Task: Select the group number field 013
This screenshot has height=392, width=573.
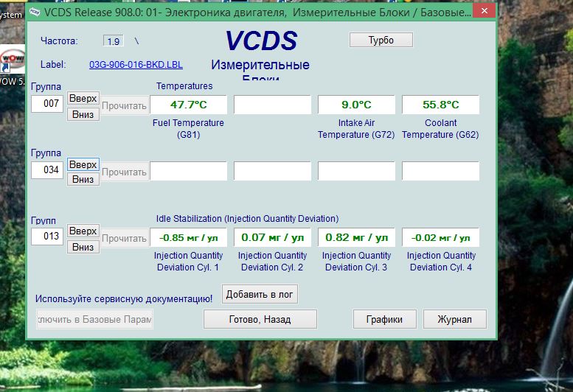Action: [47, 236]
